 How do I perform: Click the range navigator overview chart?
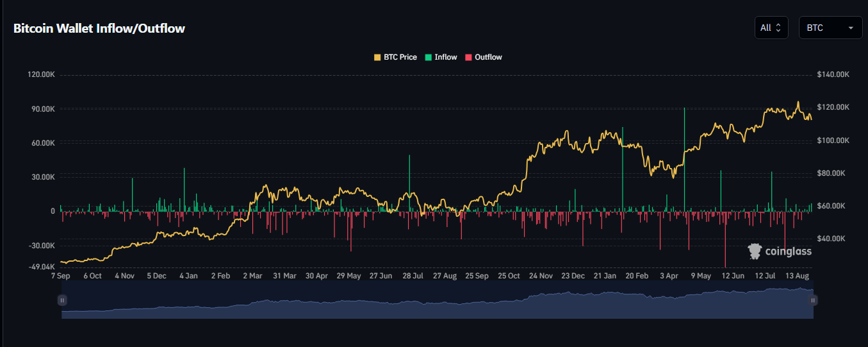pyautogui.click(x=438, y=300)
